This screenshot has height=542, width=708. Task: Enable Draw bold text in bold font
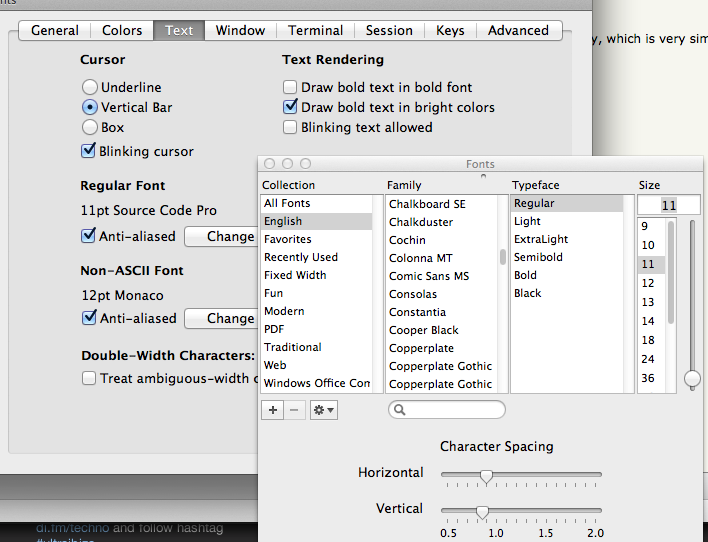tap(290, 87)
